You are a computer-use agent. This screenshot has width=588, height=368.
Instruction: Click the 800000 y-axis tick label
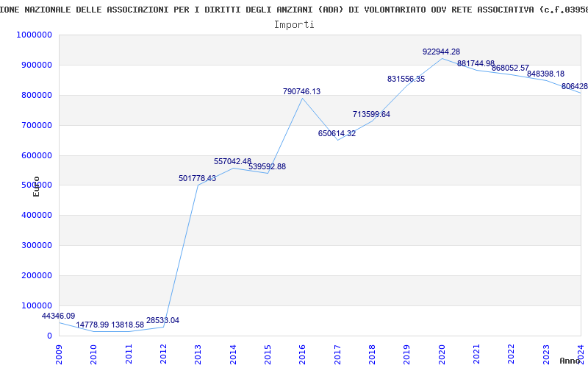tap(36, 95)
